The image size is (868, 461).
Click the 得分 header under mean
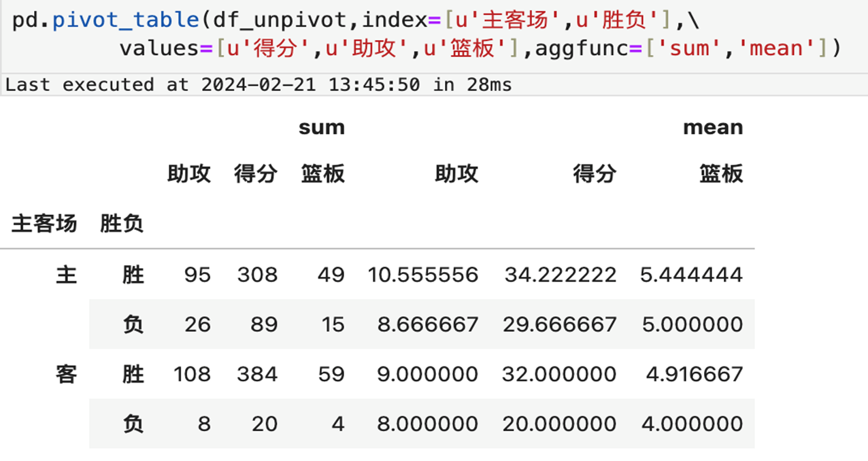pos(595,174)
